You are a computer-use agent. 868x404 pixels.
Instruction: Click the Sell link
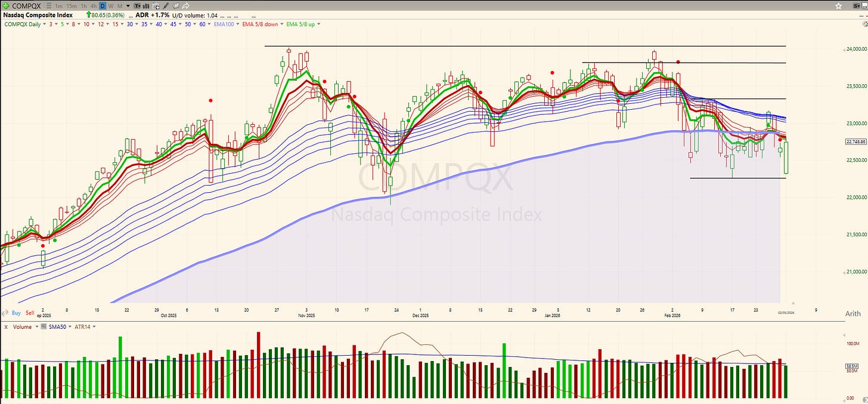tap(30, 313)
